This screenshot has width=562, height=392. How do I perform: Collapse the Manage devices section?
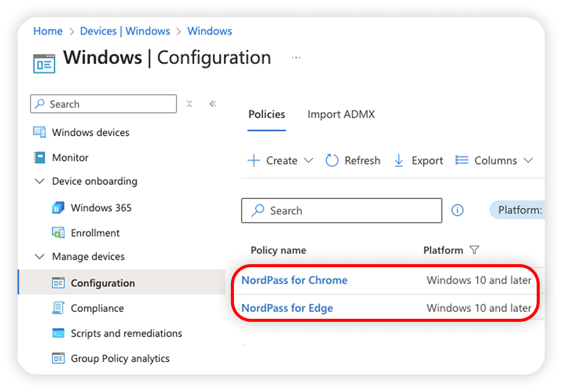(39, 256)
